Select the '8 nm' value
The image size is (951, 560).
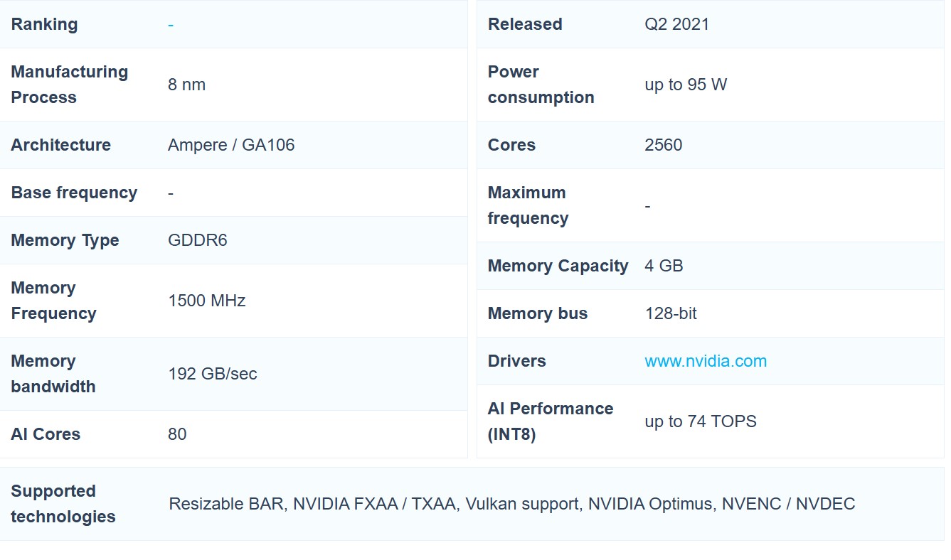pyautogui.click(x=186, y=85)
